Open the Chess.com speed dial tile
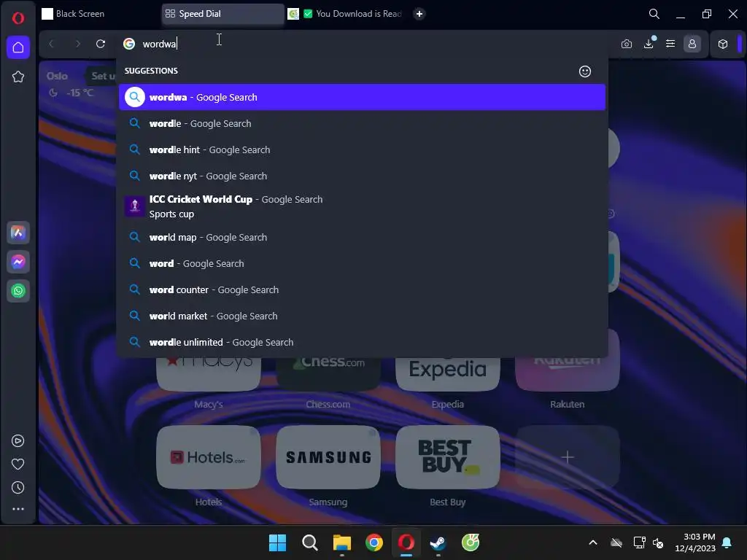This screenshot has height=560, width=747. [x=328, y=374]
